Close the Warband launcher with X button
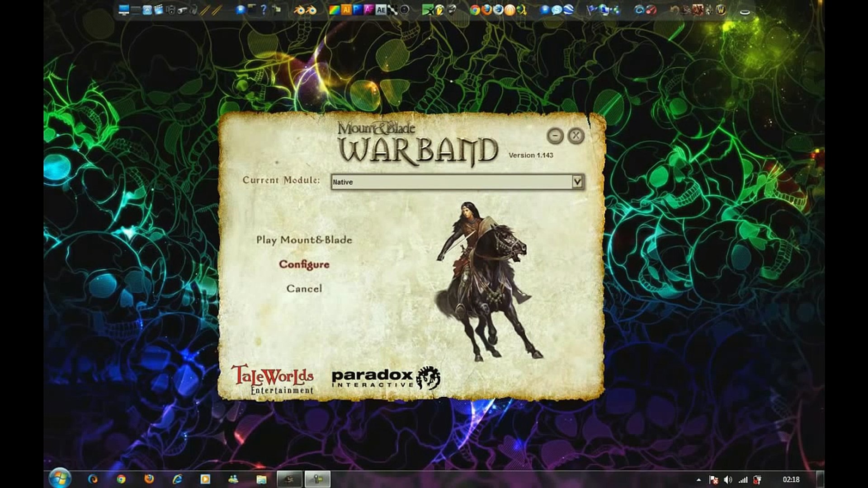 (x=576, y=136)
